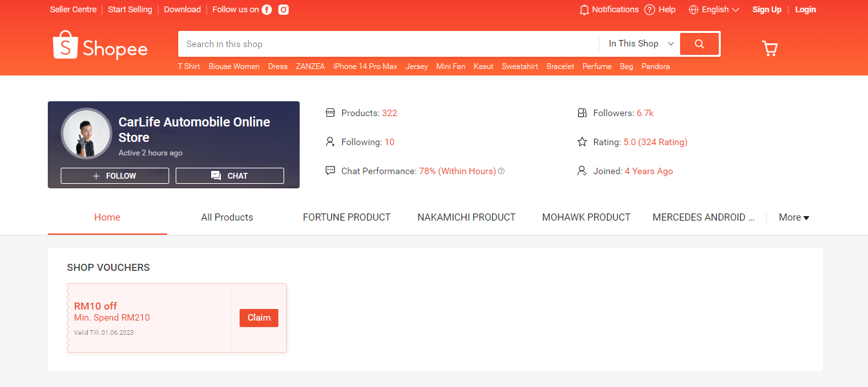Click the Joined 4 Years Ago text

tap(633, 171)
